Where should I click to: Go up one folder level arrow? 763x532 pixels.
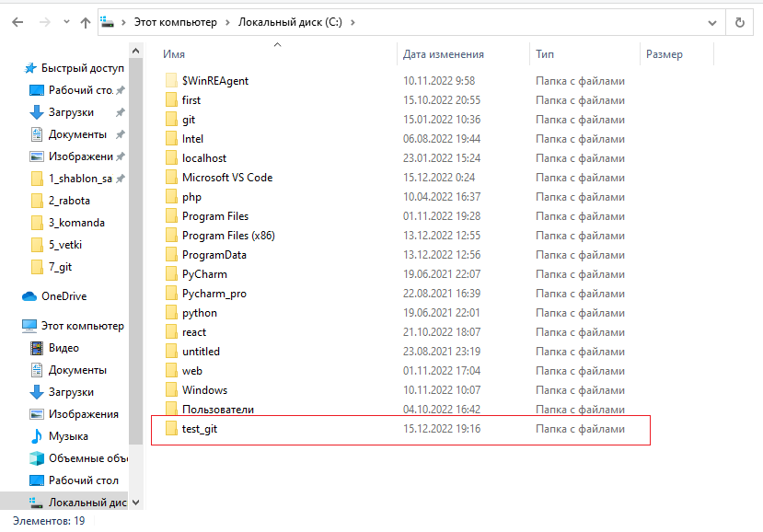[x=86, y=22]
